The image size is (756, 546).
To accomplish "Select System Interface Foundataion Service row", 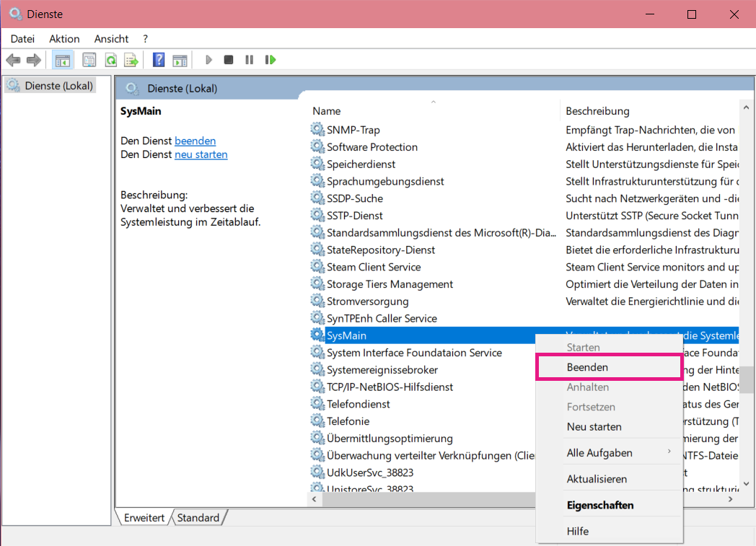I will click(422, 352).
